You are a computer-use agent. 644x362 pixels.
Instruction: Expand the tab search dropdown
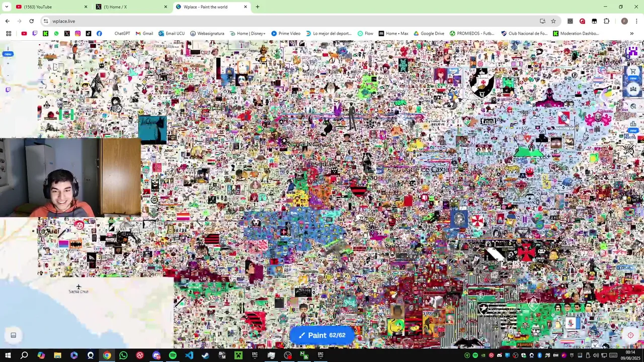tap(7, 7)
